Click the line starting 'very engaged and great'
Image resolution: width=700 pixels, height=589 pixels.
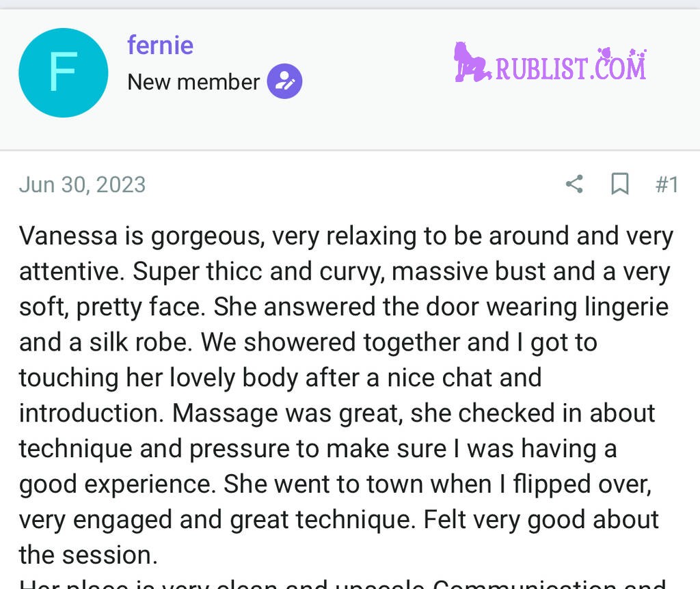pyautogui.click(x=339, y=520)
